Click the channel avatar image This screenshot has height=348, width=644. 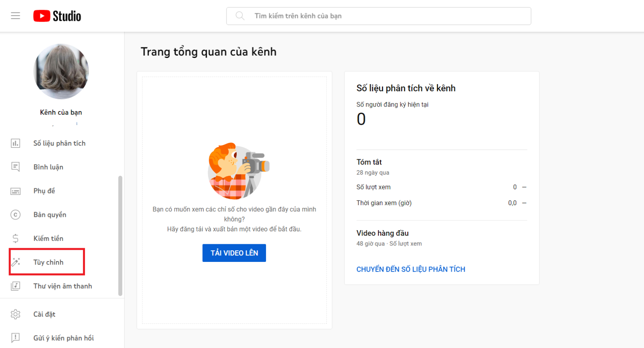pos(61,71)
